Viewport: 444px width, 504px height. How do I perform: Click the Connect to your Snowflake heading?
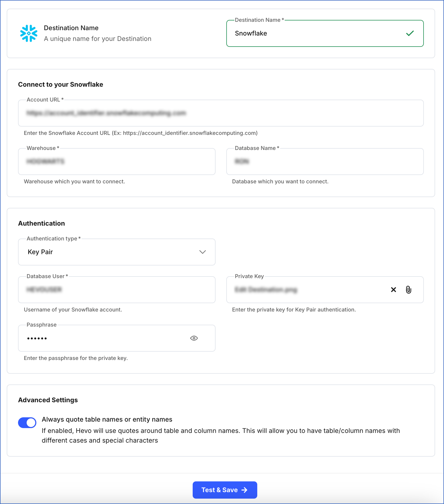click(60, 84)
